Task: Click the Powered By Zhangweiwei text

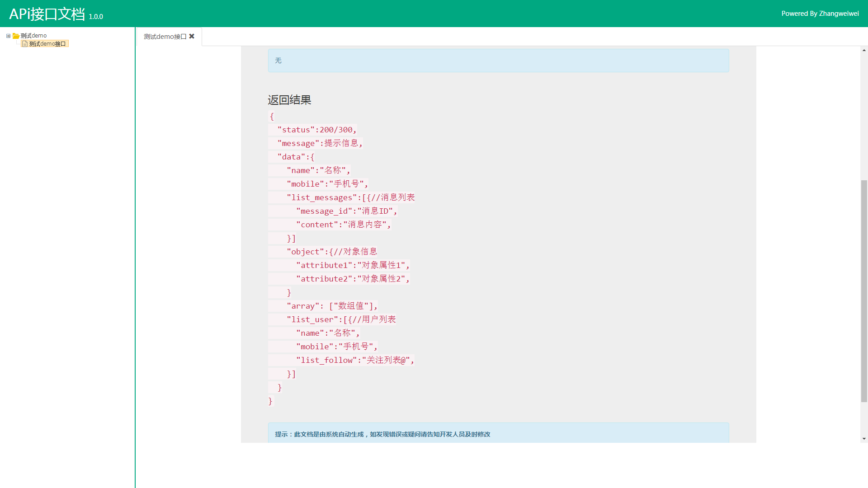Action: (820, 14)
